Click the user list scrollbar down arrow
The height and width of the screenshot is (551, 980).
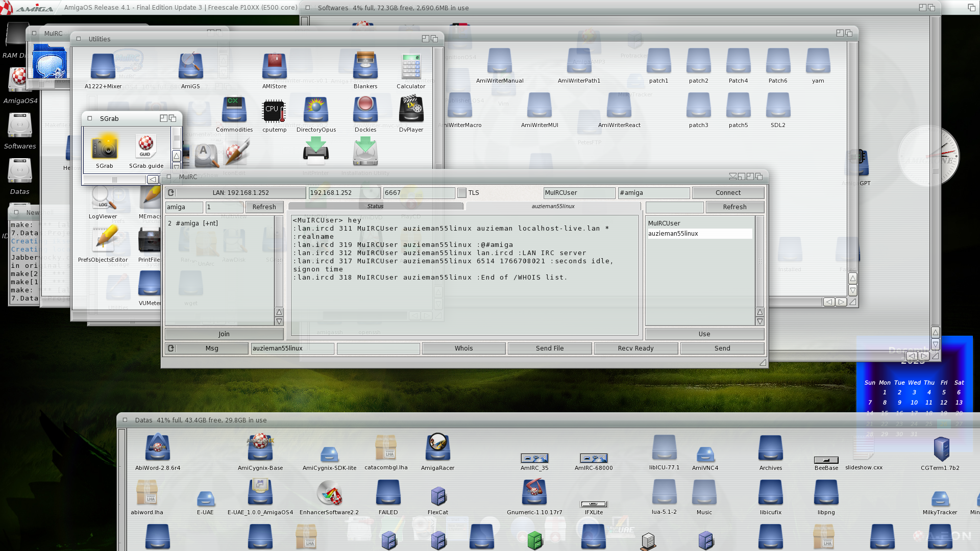(760, 322)
